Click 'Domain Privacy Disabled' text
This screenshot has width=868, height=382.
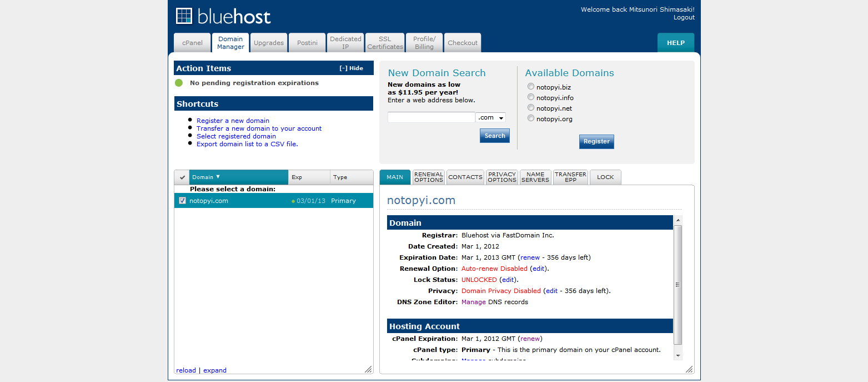tap(501, 291)
